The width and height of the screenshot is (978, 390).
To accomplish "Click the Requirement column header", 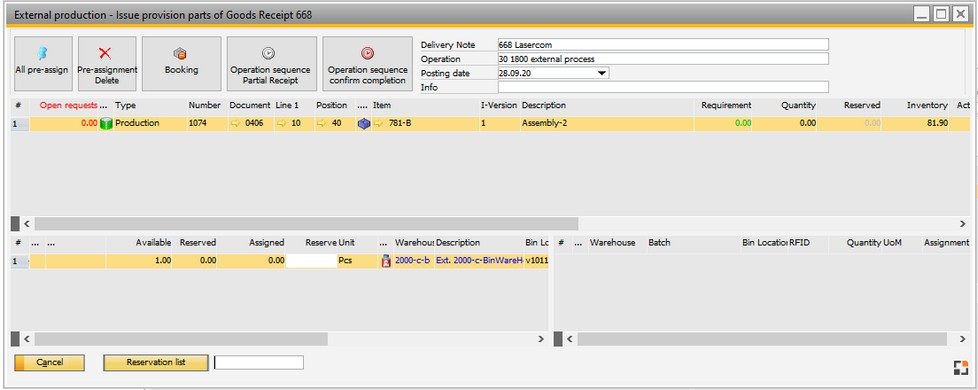I will [726, 105].
